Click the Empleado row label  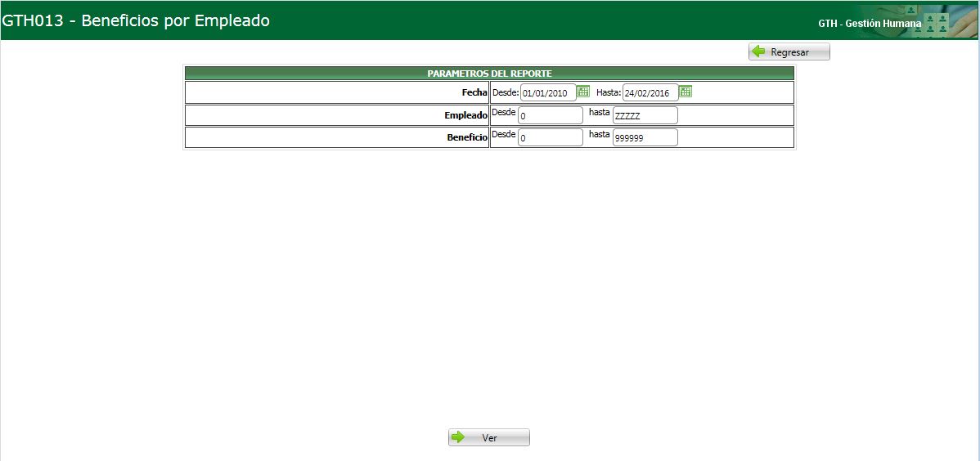[465, 115]
